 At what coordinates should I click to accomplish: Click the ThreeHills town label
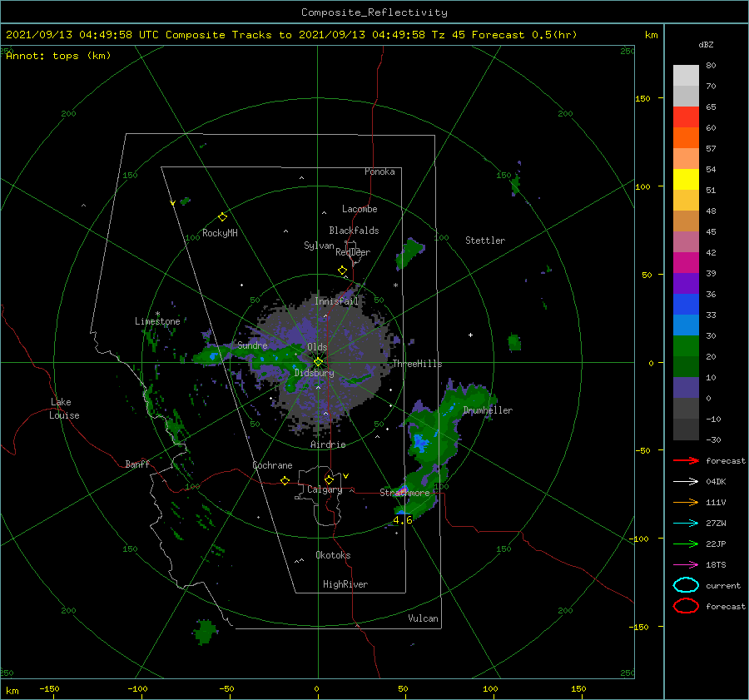[417, 364]
